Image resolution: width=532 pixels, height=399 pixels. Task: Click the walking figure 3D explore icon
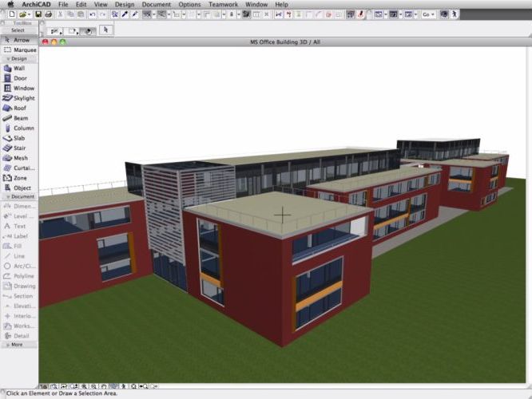(455, 14)
